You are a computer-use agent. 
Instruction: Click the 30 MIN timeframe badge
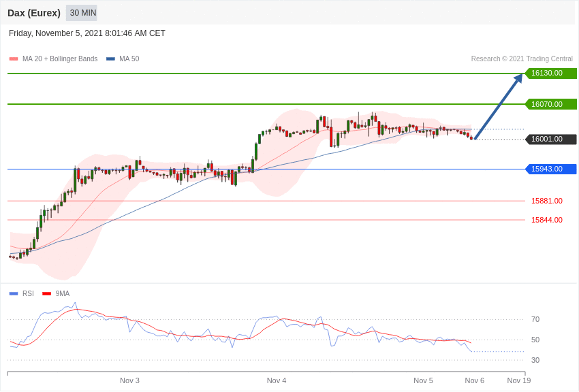click(82, 13)
